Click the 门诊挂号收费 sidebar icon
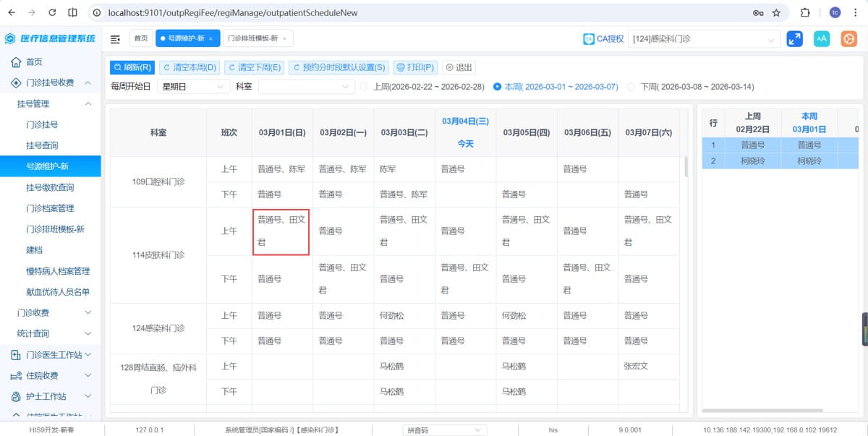 15,83
